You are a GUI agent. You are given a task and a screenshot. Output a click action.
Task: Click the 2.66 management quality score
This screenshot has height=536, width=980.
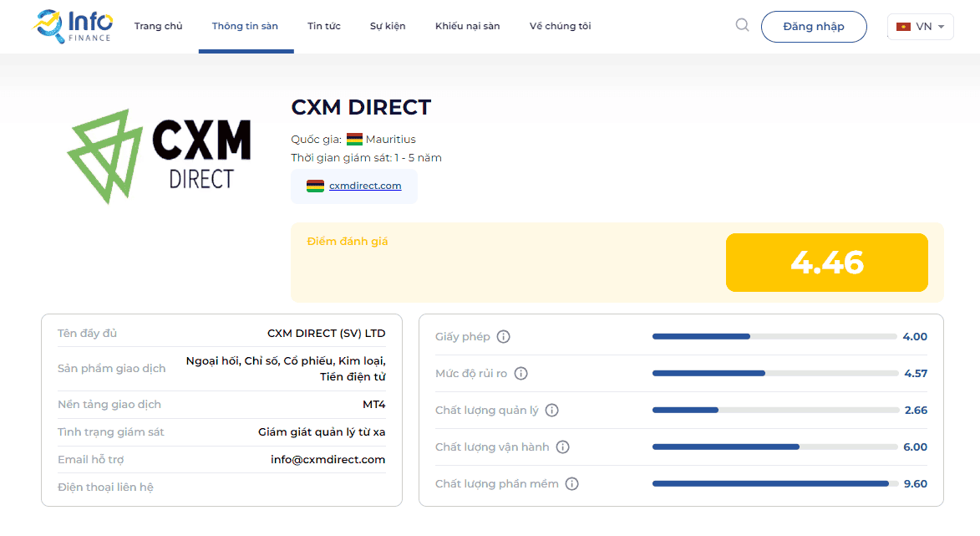click(917, 411)
